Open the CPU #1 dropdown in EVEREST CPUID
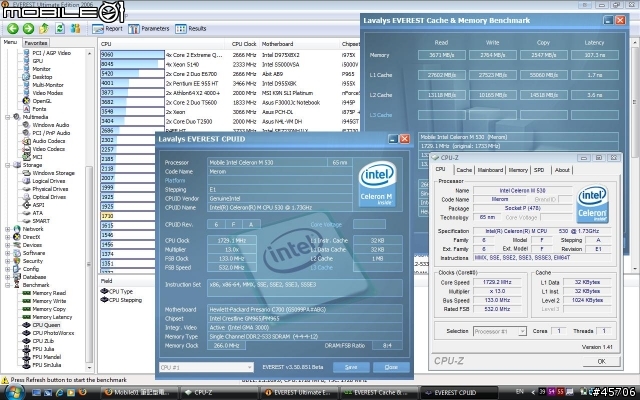Viewport: 640px width, 400px height. coord(206,367)
